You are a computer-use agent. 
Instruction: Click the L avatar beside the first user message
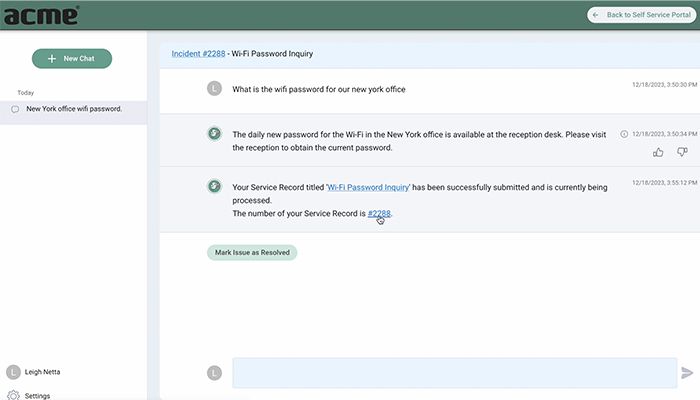coord(213,88)
